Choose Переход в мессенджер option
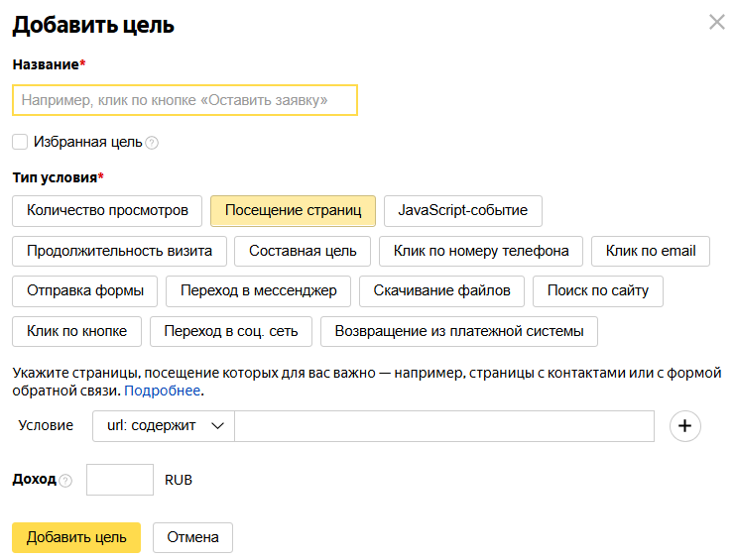Screen dimensions: 736x560 pyautogui.click(x=258, y=291)
